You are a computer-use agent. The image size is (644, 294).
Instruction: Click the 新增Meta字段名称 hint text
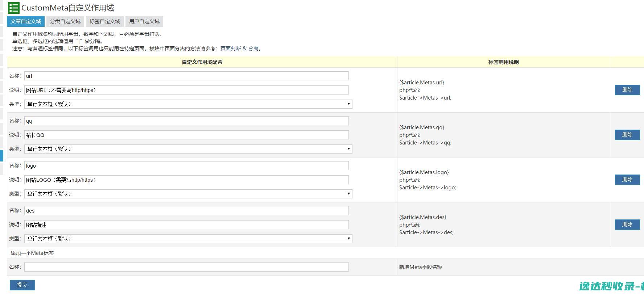click(x=421, y=267)
